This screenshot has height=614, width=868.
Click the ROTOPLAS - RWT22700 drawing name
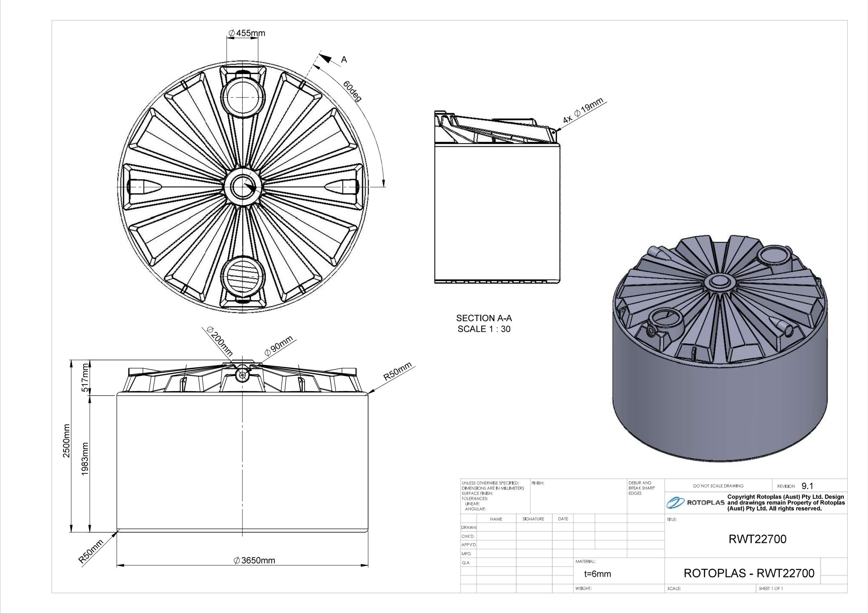(749, 573)
